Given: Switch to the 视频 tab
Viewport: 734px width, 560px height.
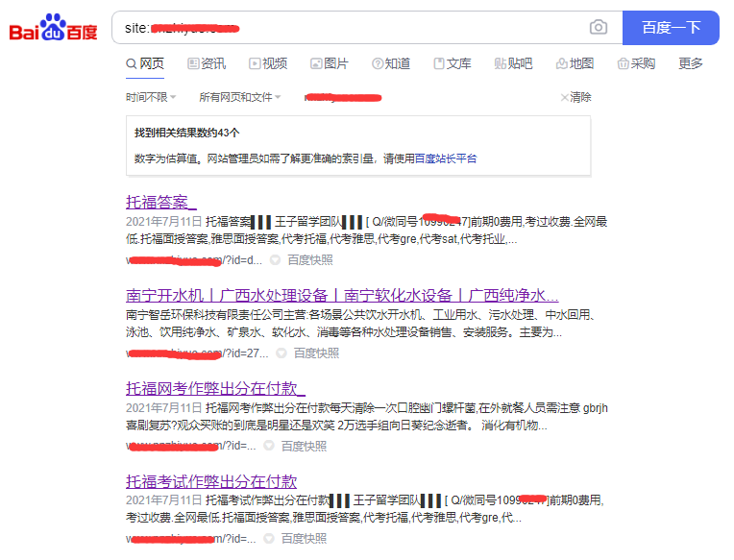Looking at the screenshot, I should pyautogui.click(x=268, y=63).
